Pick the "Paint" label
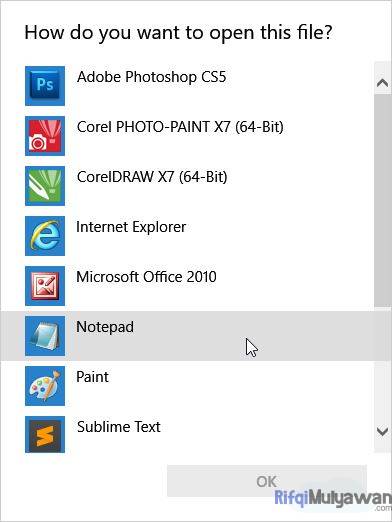 pyautogui.click(x=92, y=377)
